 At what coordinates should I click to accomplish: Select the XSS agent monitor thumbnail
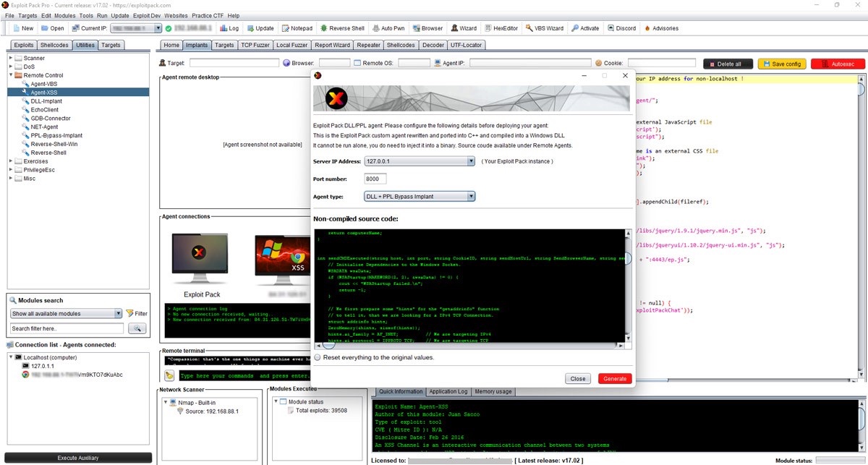283,260
